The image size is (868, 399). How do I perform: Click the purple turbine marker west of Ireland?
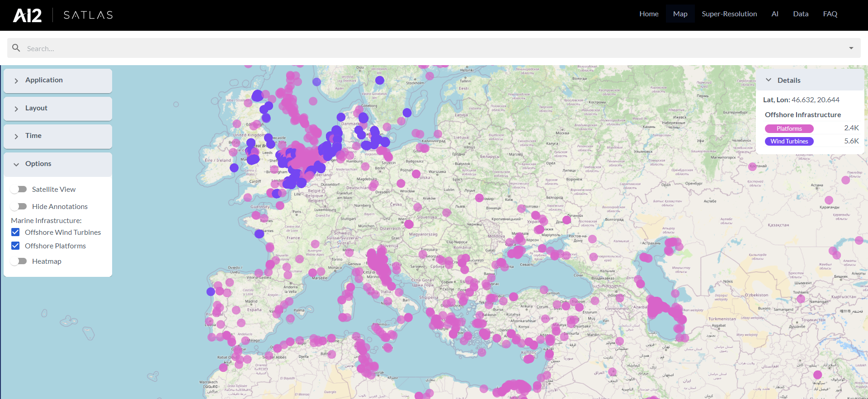(x=234, y=168)
